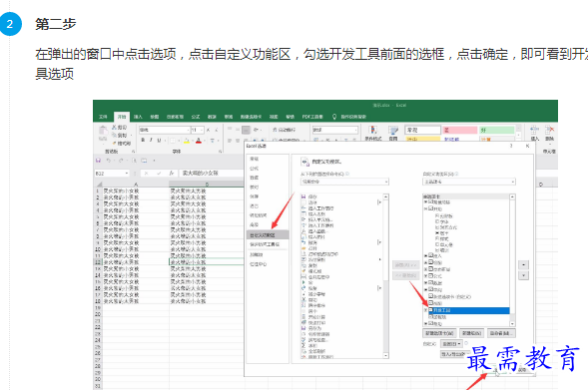
Task: Click the Undo arrow in quick access toolbar
Action: coord(108,161)
